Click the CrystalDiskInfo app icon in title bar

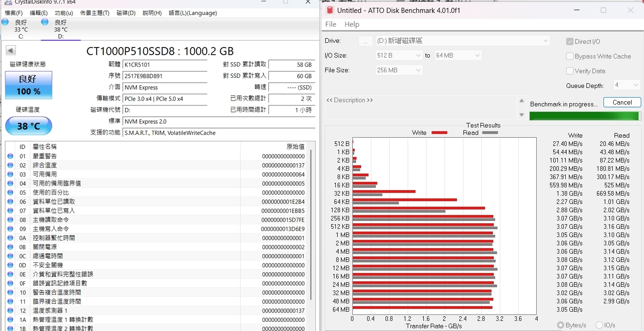tap(9, 2)
